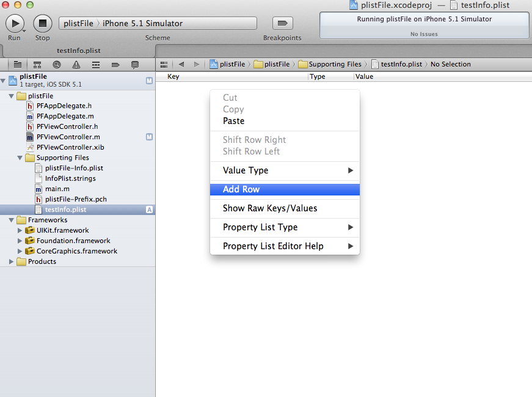Screen dimensions: 532x397
Task: Expand the Products group
Action: click(x=12, y=261)
